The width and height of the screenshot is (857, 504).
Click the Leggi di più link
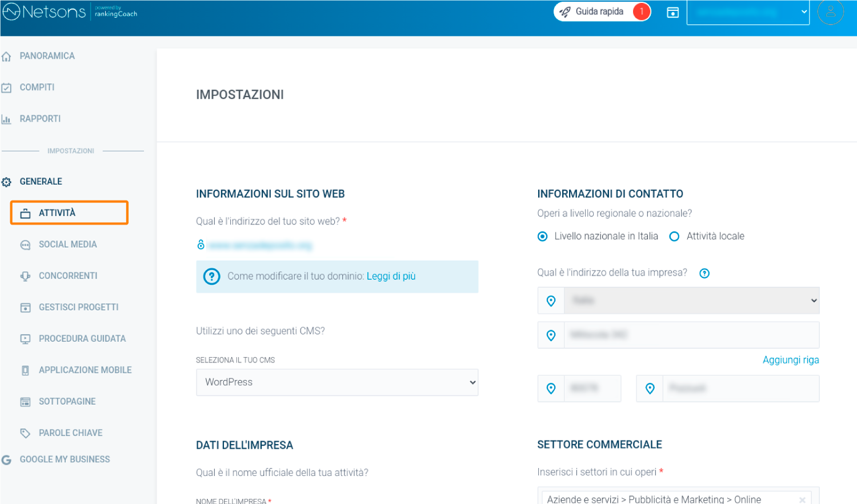tap(391, 276)
